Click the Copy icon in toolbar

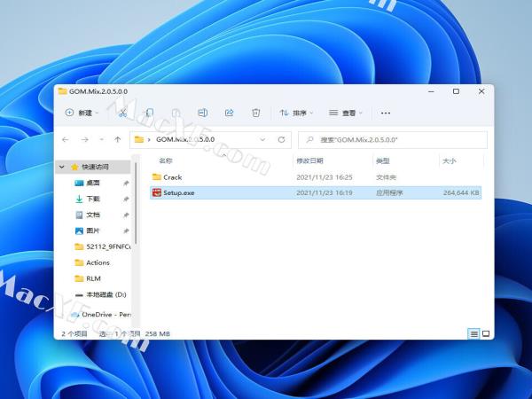pyautogui.click(x=149, y=113)
